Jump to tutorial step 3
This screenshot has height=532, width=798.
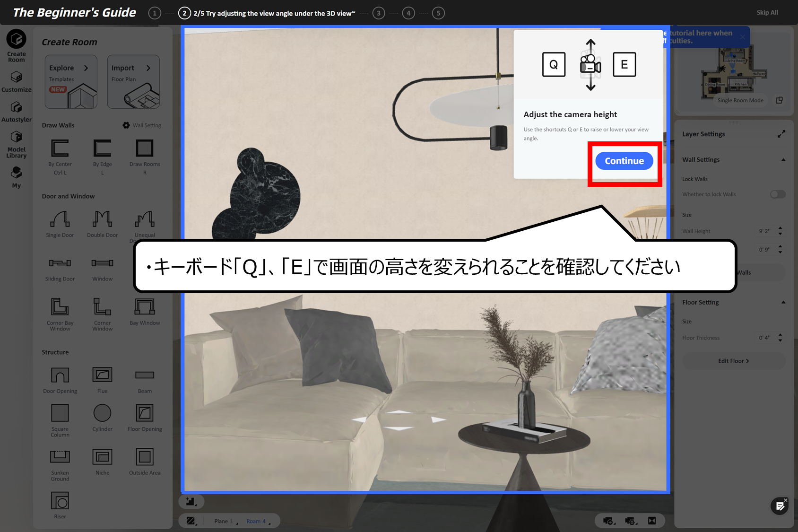378,13
